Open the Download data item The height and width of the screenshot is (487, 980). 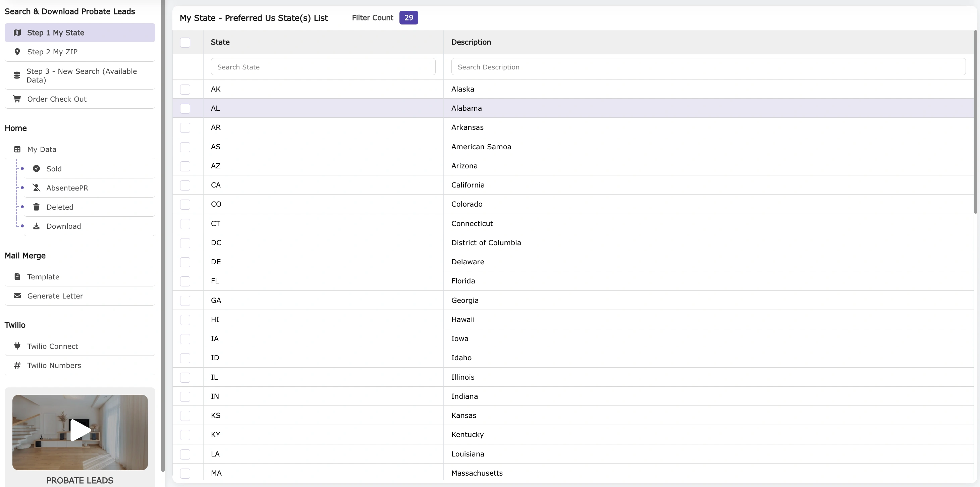click(x=63, y=226)
